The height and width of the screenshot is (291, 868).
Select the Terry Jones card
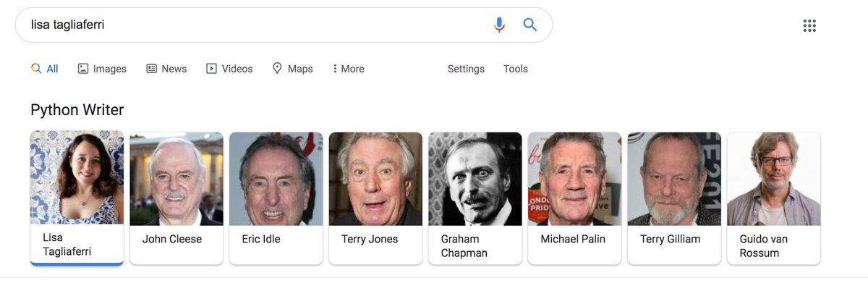point(375,197)
